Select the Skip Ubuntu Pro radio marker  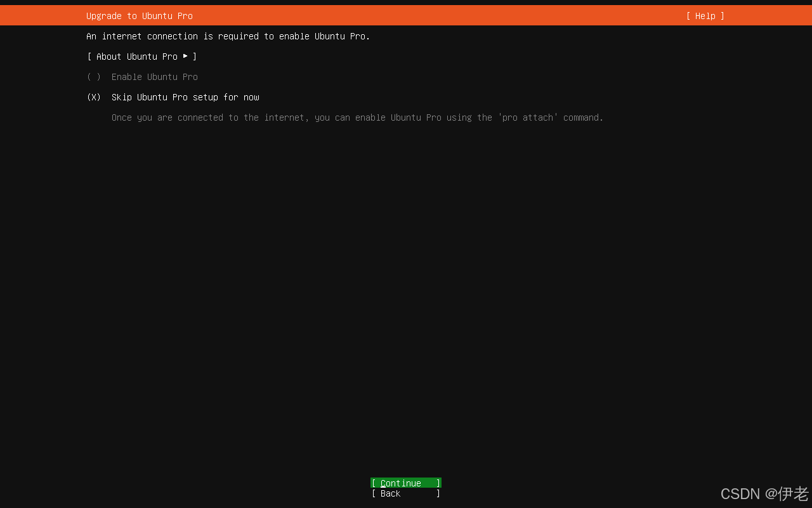coord(94,97)
